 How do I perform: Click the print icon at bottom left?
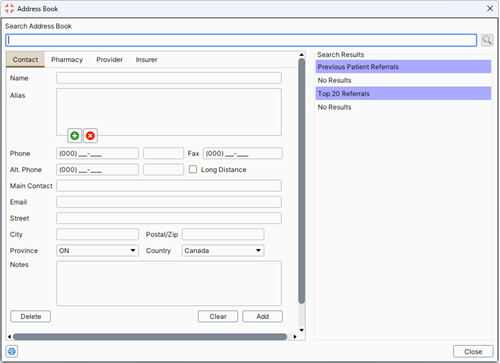[x=12, y=351]
